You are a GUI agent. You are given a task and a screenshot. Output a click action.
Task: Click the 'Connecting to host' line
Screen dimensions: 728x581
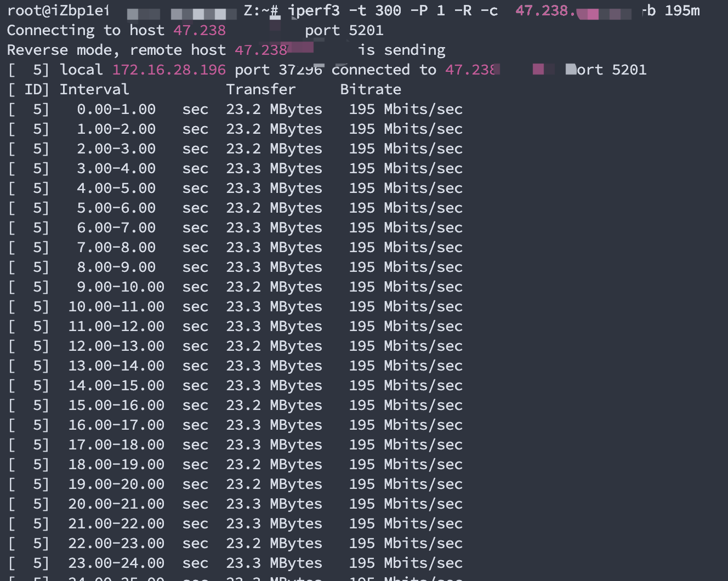point(195,30)
